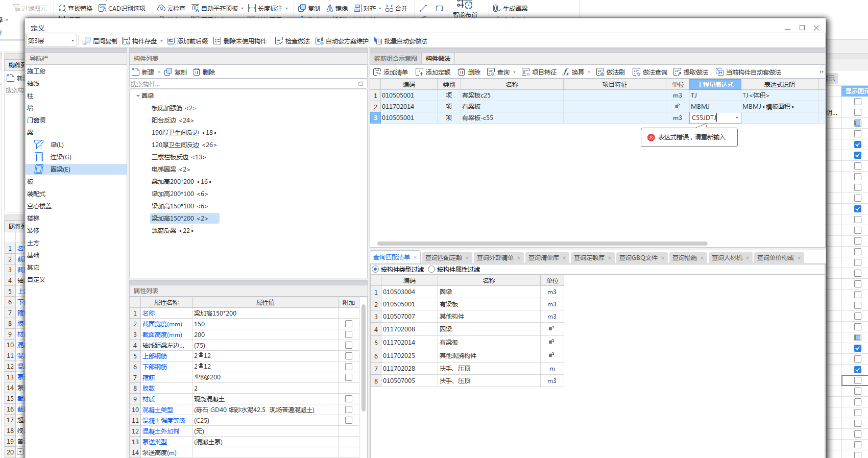Viewport: 868px width, 458px height.
Task: Click the 层间复制 toolbar icon
Action: [87, 41]
